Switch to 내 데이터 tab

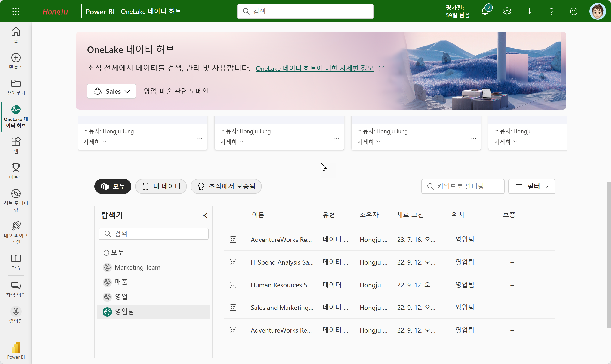click(x=161, y=186)
